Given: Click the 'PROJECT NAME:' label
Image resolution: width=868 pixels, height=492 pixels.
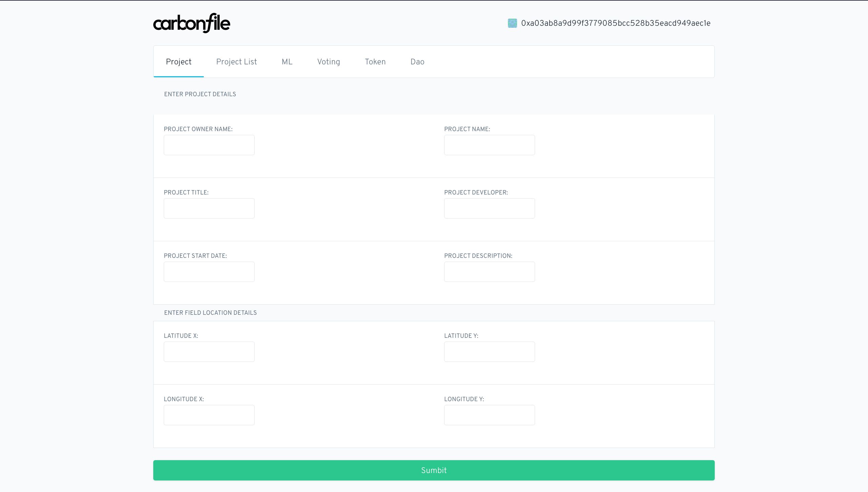Looking at the screenshot, I should pos(467,129).
